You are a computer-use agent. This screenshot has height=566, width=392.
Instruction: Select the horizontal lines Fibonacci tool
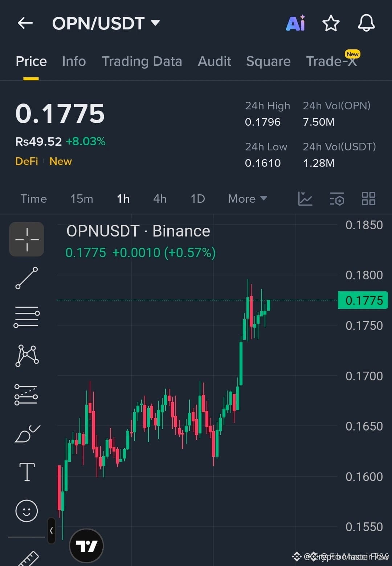[x=26, y=317]
